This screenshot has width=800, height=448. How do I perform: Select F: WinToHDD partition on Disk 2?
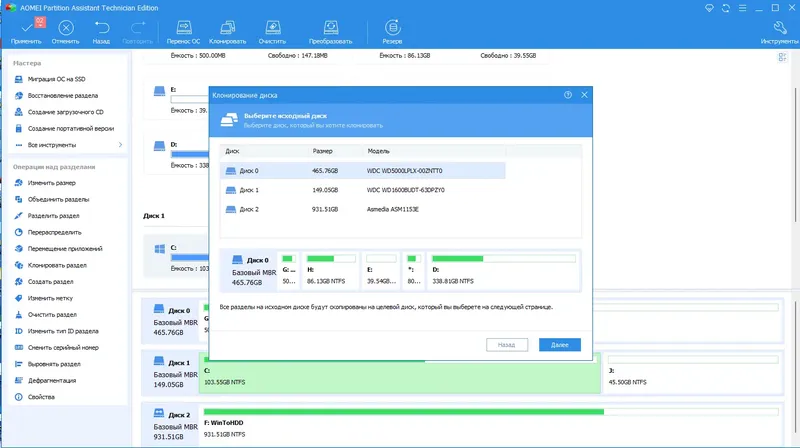tap(491, 424)
